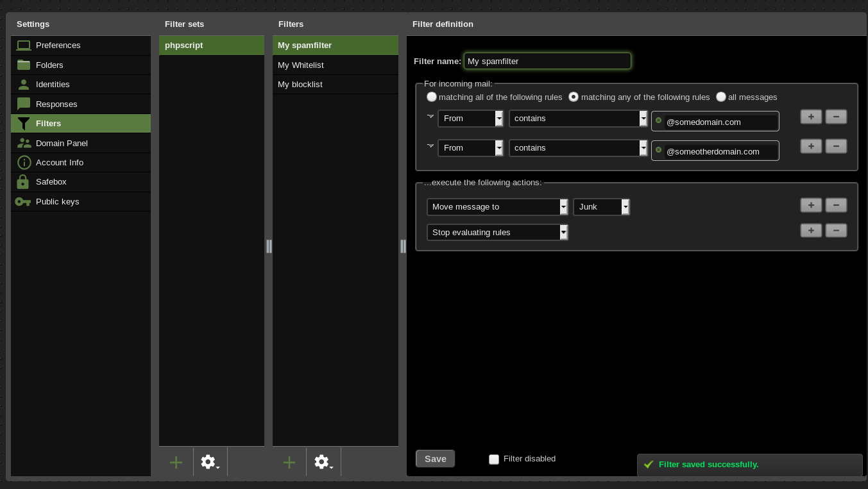
Task: Go to Safebox in the Settings list
Action: [51, 182]
